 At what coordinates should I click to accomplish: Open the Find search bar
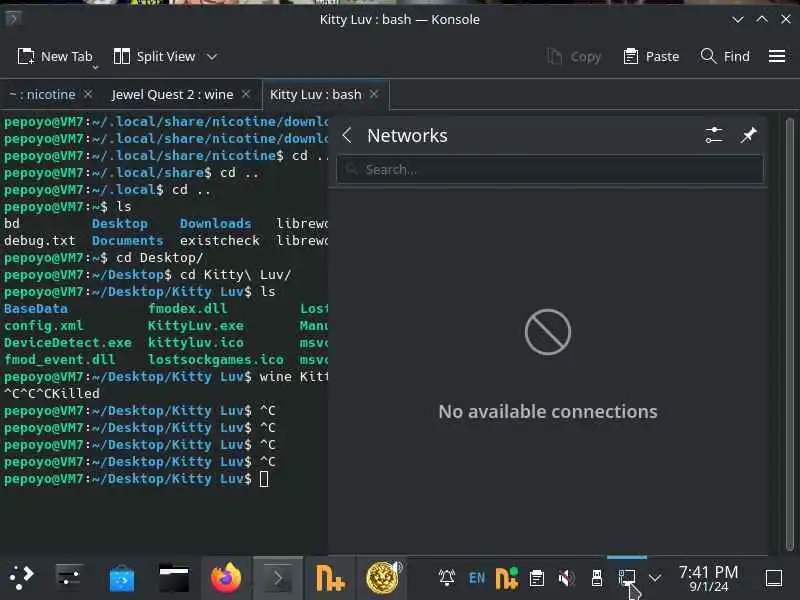pos(725,56)
